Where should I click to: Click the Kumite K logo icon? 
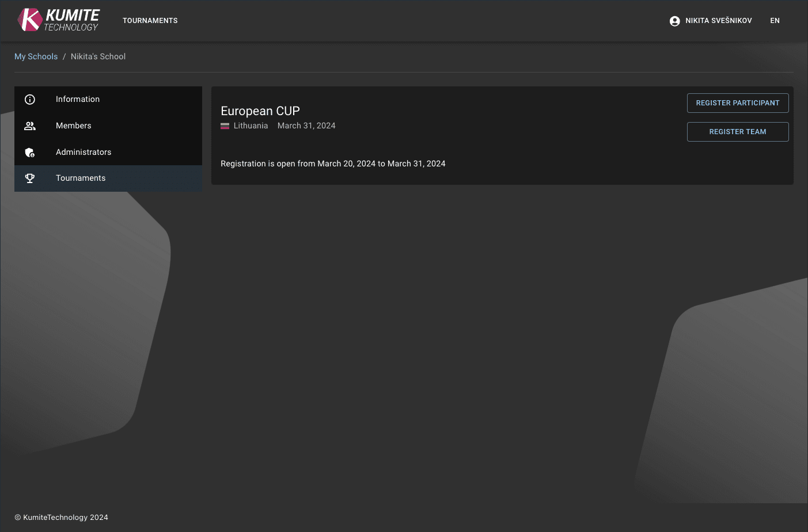tap(29, 20)
